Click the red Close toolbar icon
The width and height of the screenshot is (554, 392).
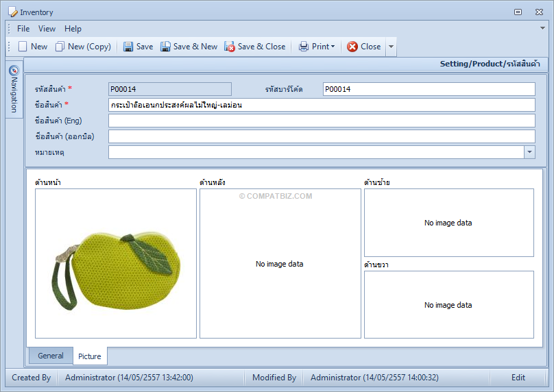coord(352,47)
